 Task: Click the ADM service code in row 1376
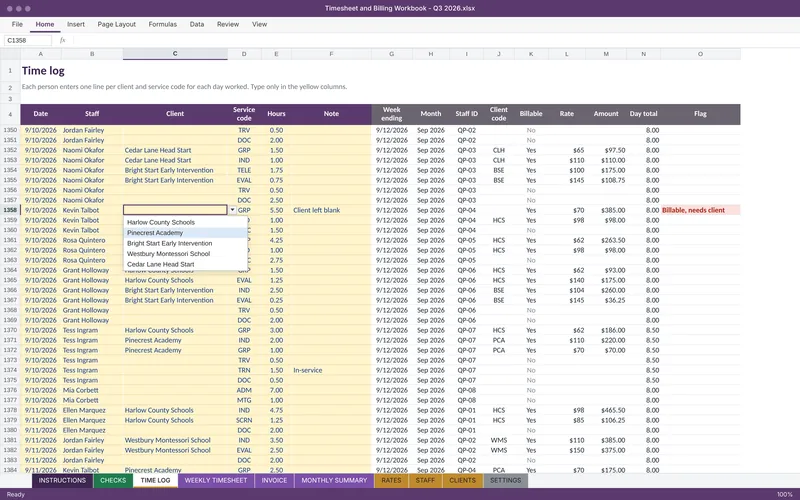pyautogui.click(x=244, y=390)
